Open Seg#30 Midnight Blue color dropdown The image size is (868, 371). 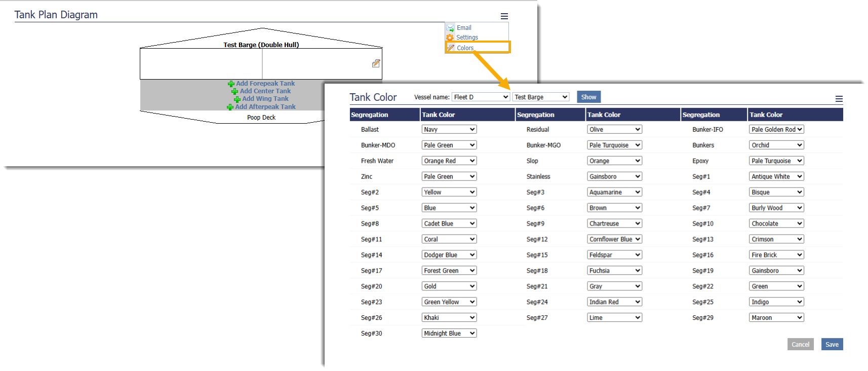[x=449, y=333]
